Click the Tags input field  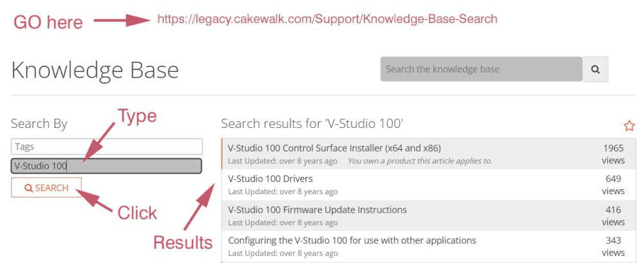click(106, 147)
